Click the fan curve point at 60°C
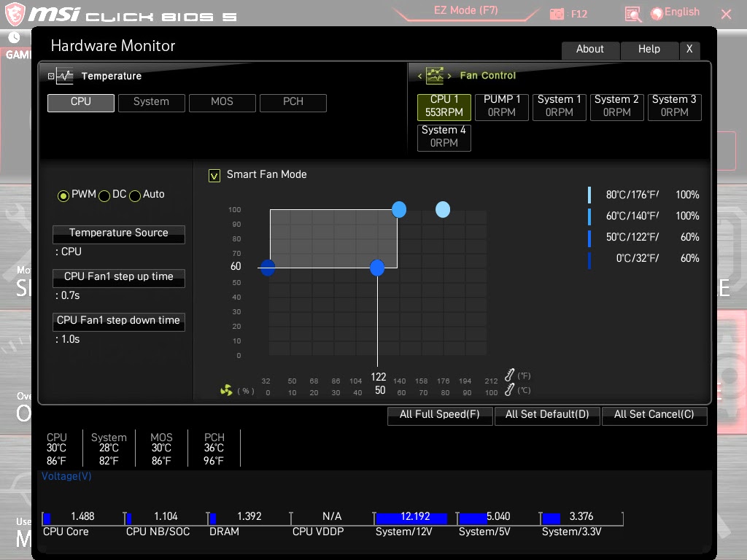Viewport: 747px width, 560px height. pos(399,209)
